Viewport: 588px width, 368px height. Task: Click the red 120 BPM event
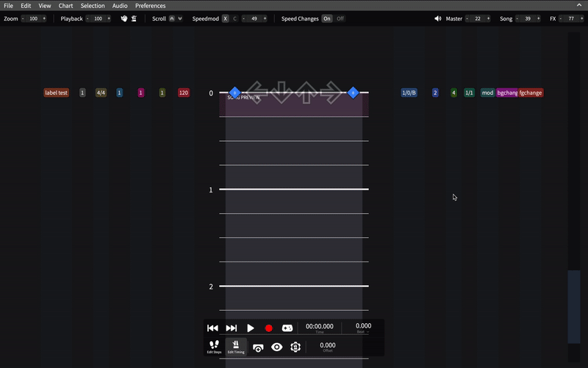(x=183, y=93)
